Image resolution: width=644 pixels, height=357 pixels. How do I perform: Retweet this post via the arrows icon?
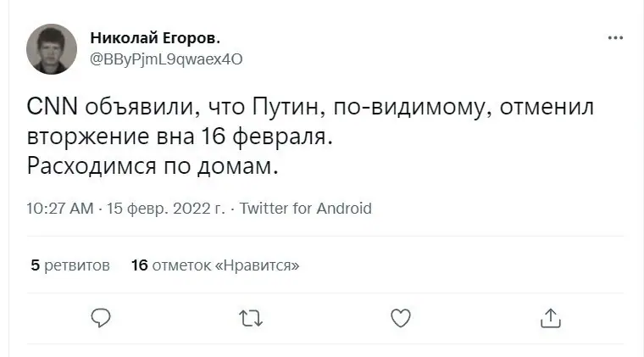[x=251, y=317]
